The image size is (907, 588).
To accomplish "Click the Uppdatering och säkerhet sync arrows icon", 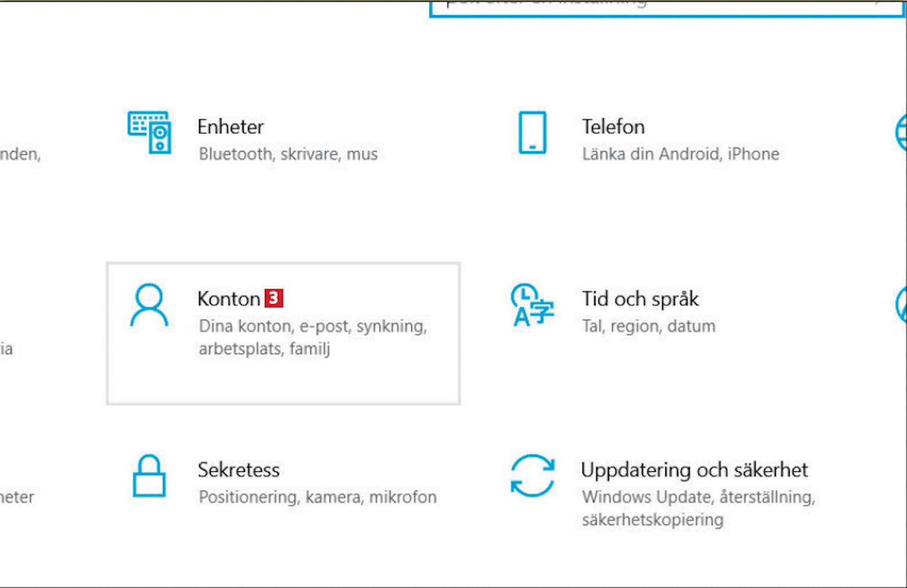I will (532, 476).
